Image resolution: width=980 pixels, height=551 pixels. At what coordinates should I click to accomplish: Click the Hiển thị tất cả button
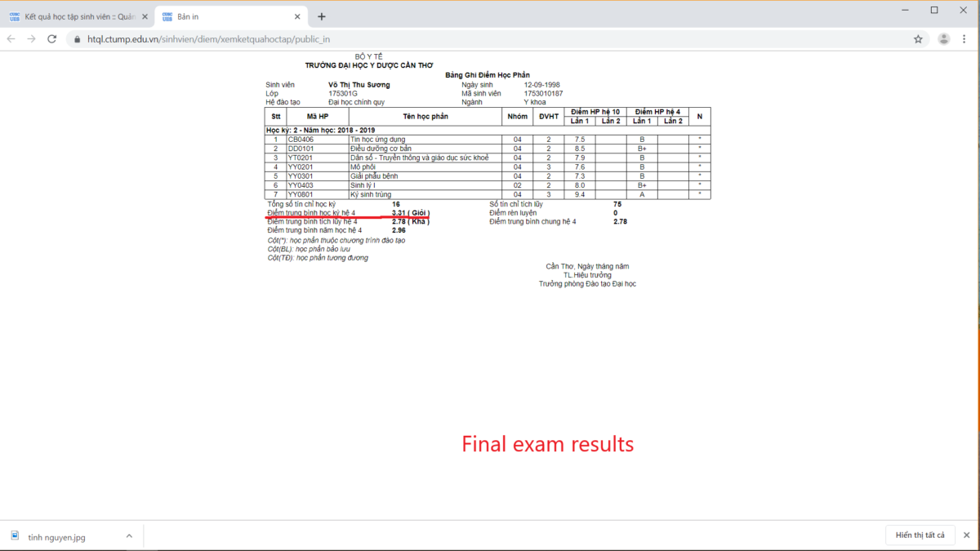[x=920, y=535]
